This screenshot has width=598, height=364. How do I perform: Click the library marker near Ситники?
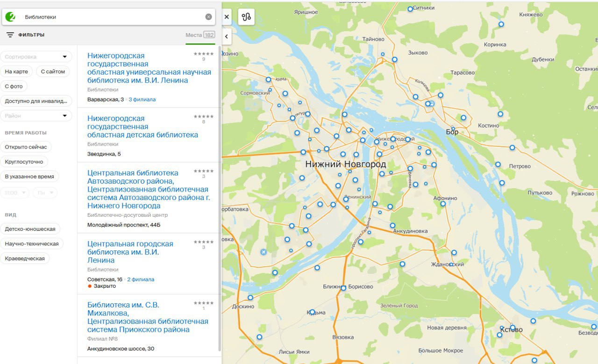coord(410,9)
